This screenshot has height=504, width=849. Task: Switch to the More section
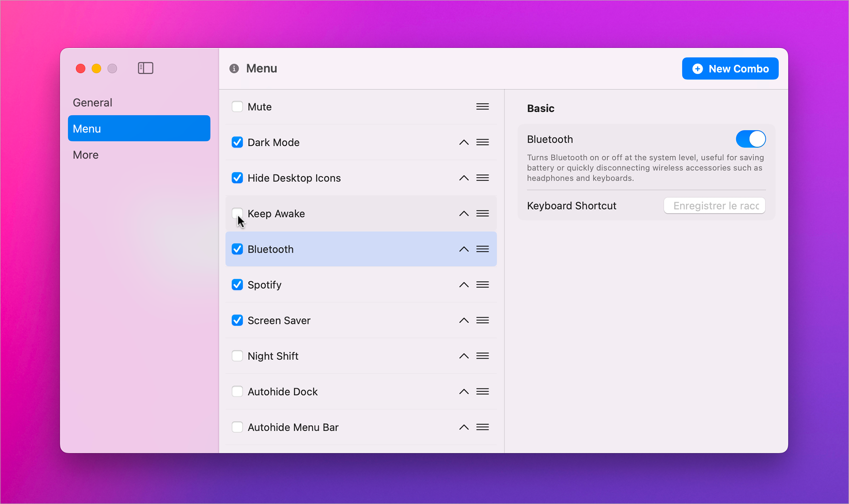(85, 155)
